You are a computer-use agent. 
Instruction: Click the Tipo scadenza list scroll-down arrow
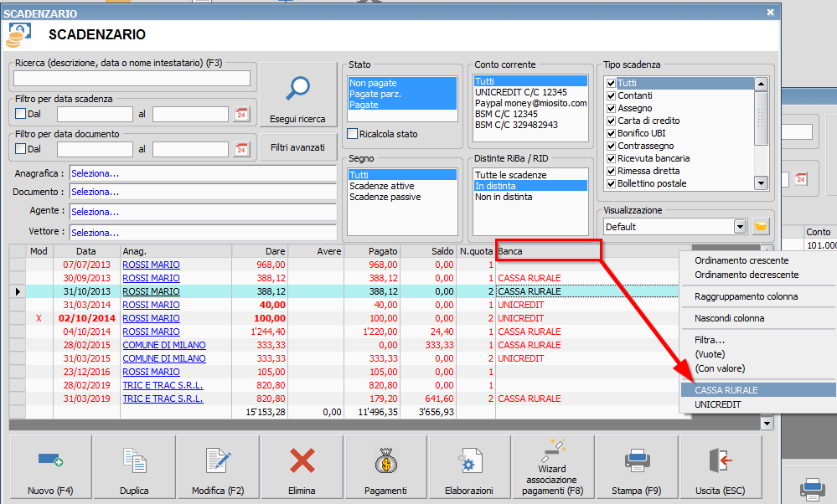[x=762, y=183]
